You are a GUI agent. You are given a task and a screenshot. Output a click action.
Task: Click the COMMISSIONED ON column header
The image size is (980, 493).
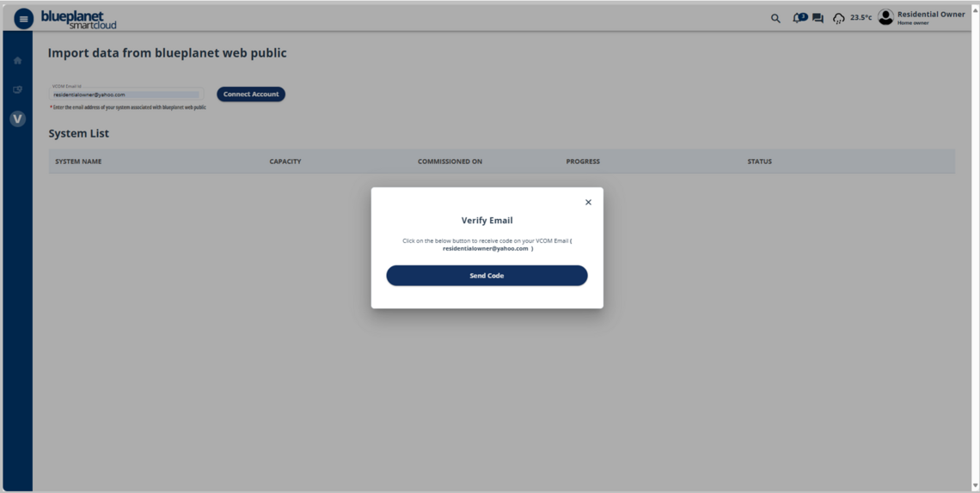tap(450, 161)
